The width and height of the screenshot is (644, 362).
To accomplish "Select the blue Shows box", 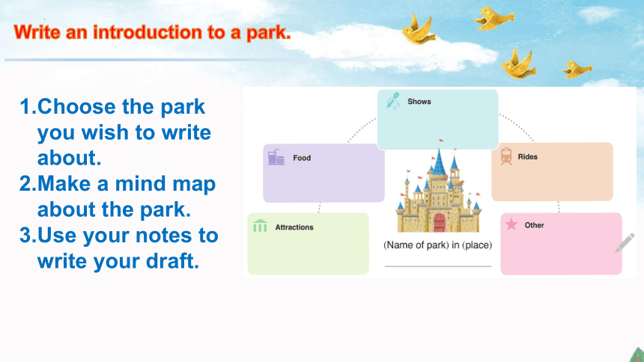I will [437, 120].
